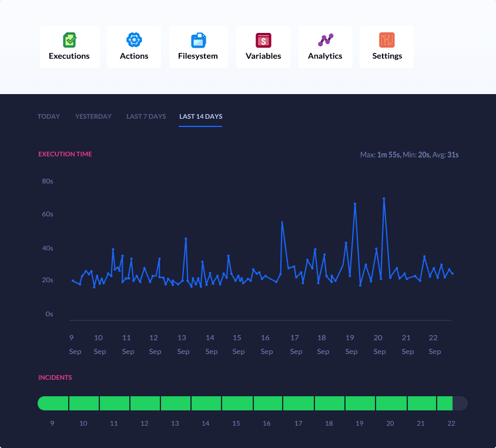Switch to the Today tab
496x448 pixels.
pos(49,116)
